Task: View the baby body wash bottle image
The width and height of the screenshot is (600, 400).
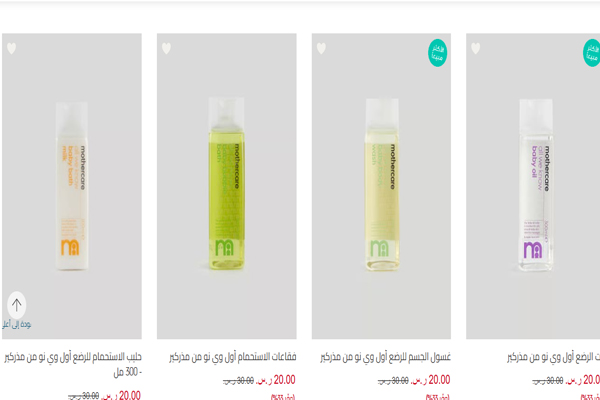Action: click(381, 186)
